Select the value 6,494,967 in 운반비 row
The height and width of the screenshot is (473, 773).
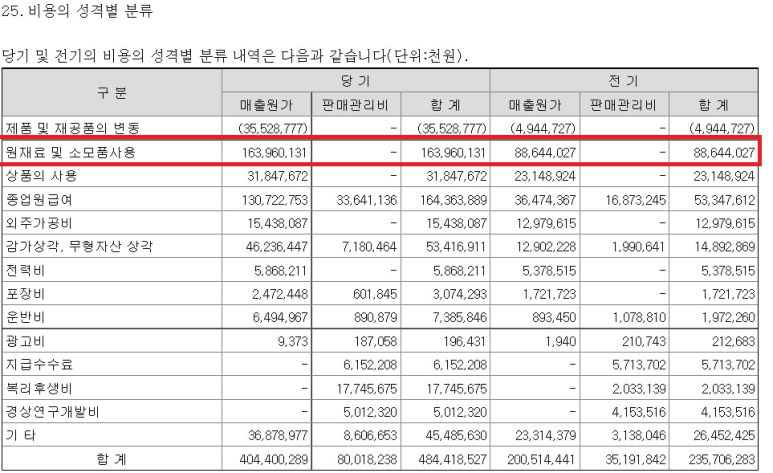[x=281, y=317]
